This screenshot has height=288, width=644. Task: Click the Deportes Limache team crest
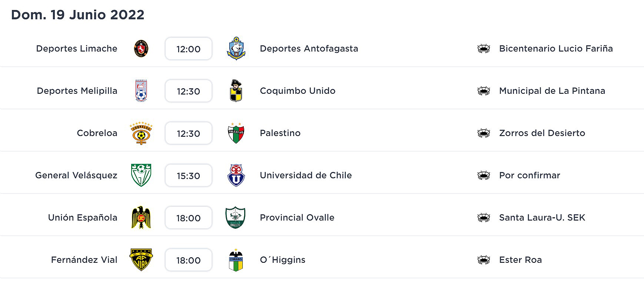tap(141, 49)
